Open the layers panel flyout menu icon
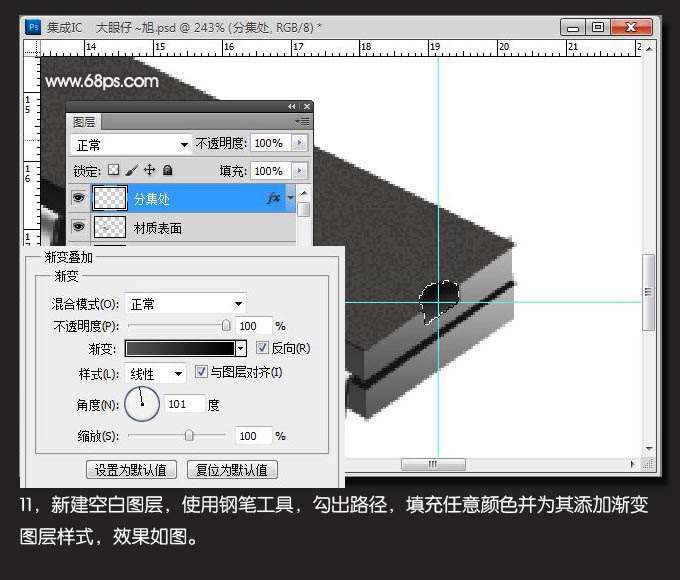 tap(302, 121)
